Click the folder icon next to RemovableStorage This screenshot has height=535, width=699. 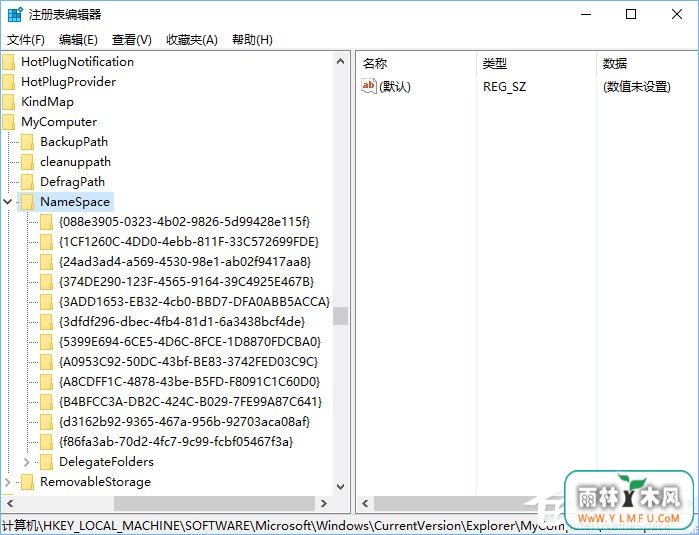point(28,482)
